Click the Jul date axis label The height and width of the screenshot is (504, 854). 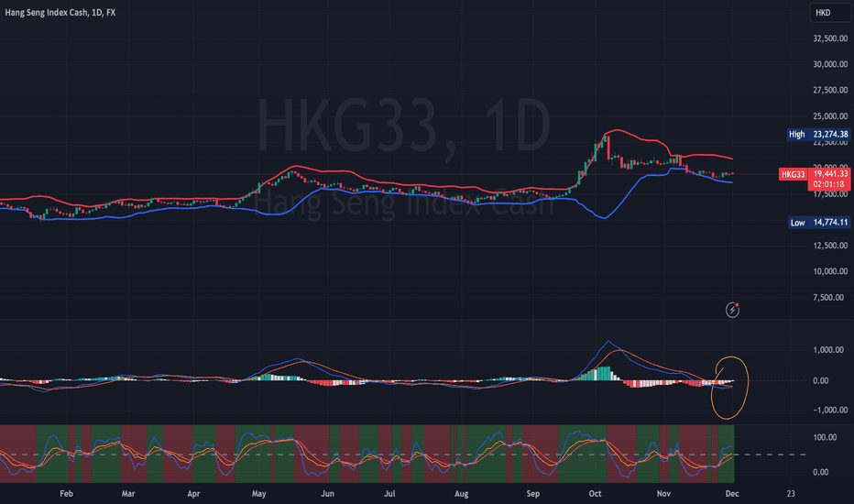pos(389,494)
